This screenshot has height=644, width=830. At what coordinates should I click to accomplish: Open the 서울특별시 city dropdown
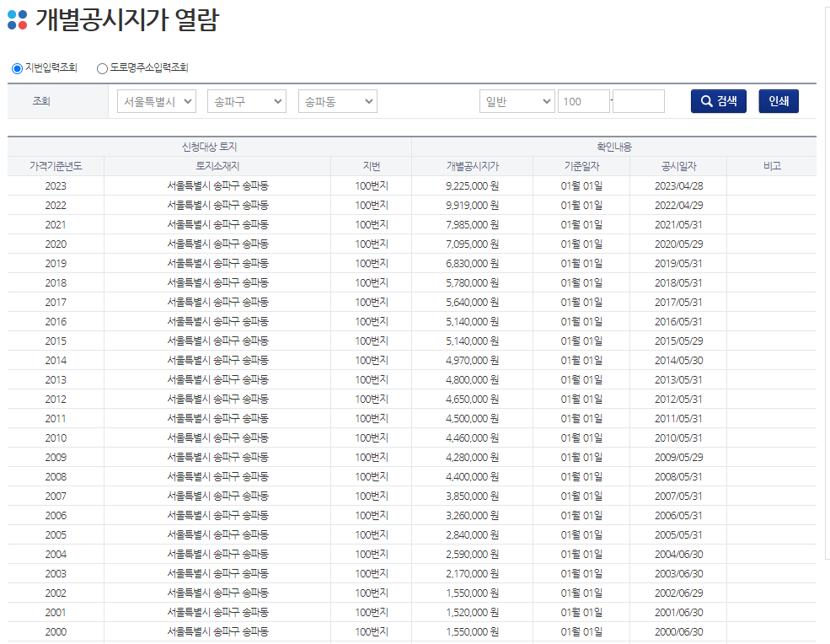157,101
